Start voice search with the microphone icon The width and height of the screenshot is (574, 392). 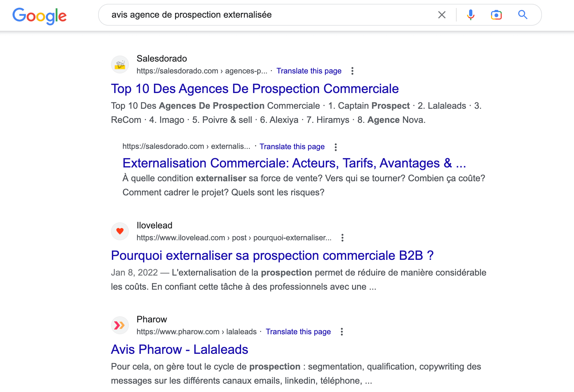coord(470,15)
